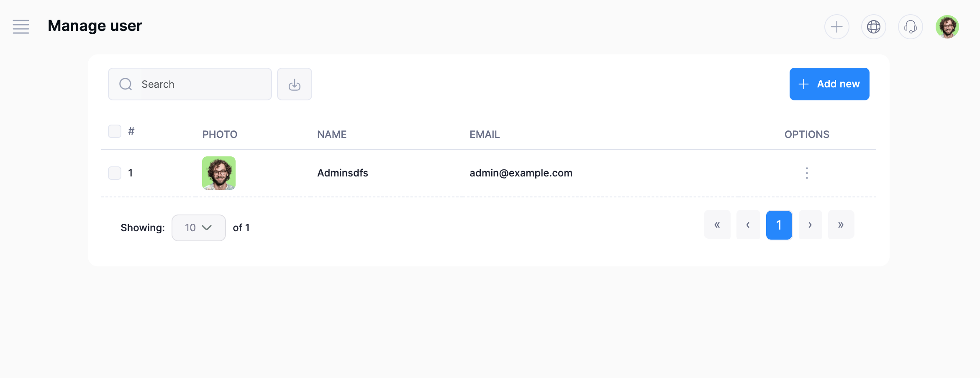Expand the Showing 10 rows dropdown
The image size is (980, 378).
[x=198, y=228]
